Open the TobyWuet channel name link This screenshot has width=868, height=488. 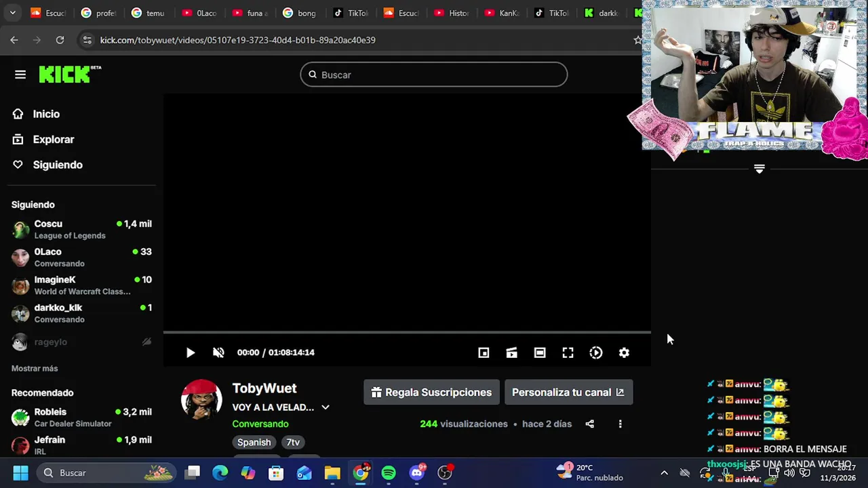coord(264,388)
